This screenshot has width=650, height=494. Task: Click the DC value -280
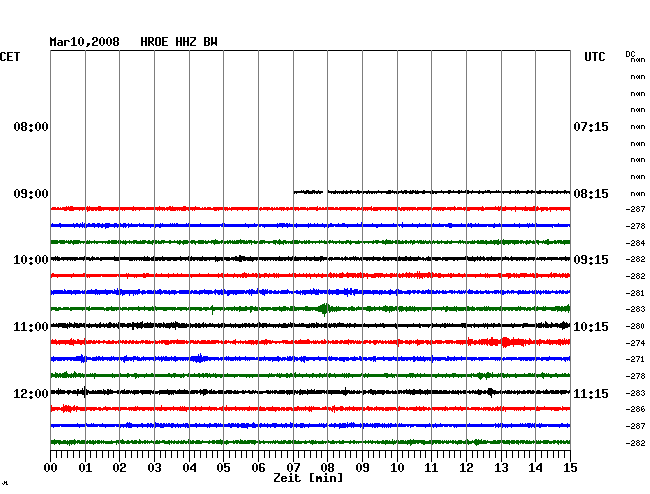635,326
